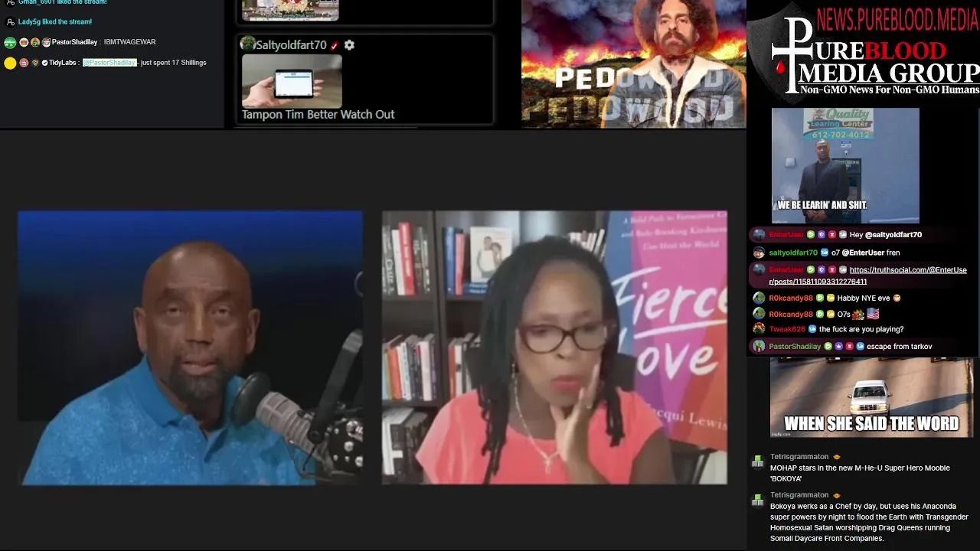Image resolution: width=980 pixels, height=551 pixels.
Task: Click the yellow circle avatar next to TidyLabs
Action: (x=10, y=64)
